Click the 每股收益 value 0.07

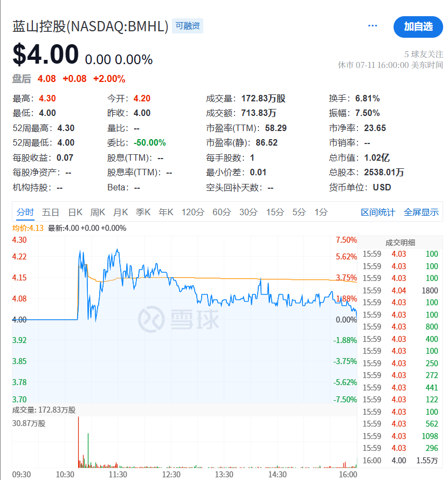click(x=65, y=157)
